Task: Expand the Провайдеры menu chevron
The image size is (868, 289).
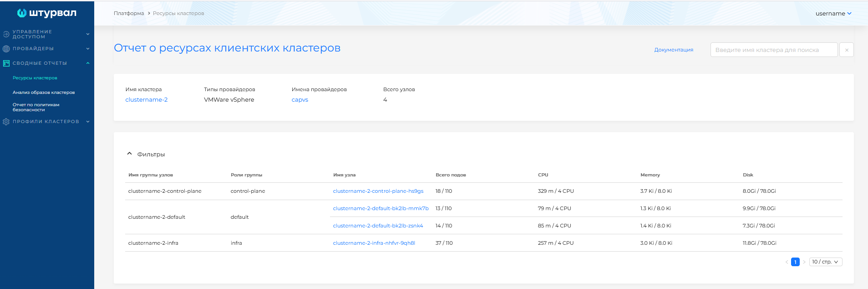Action: [88, 49]
